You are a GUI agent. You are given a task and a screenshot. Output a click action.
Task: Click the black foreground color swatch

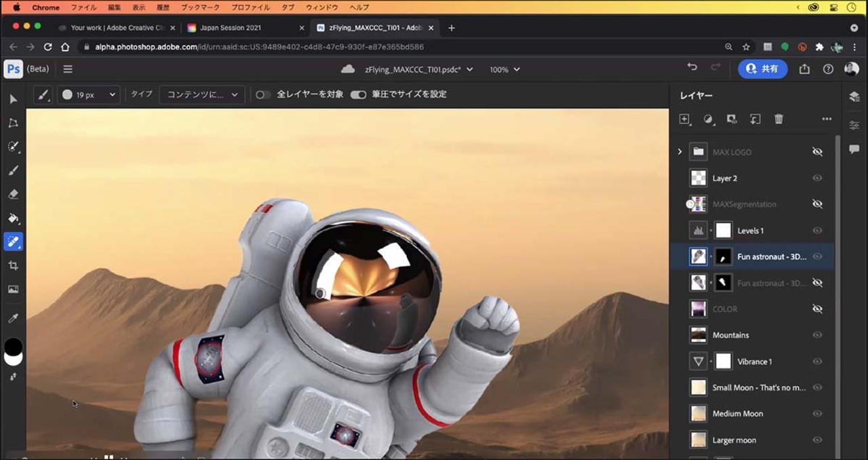click(13, 345)
